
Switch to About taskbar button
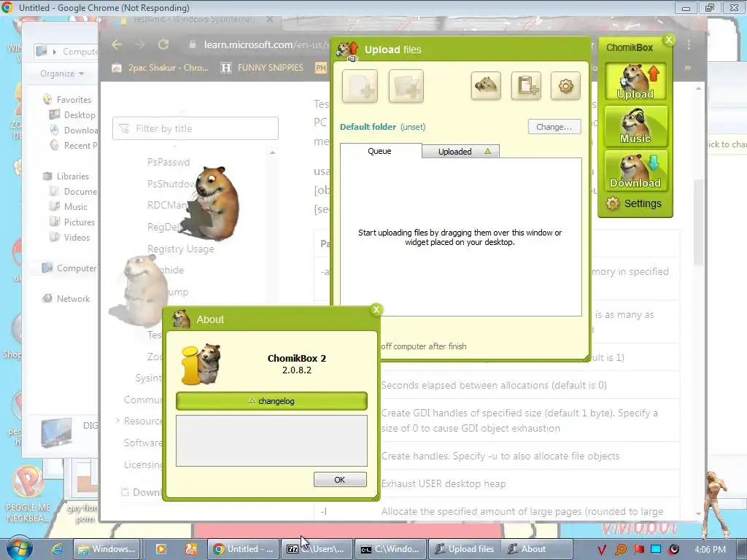click(x=536, y=549)
